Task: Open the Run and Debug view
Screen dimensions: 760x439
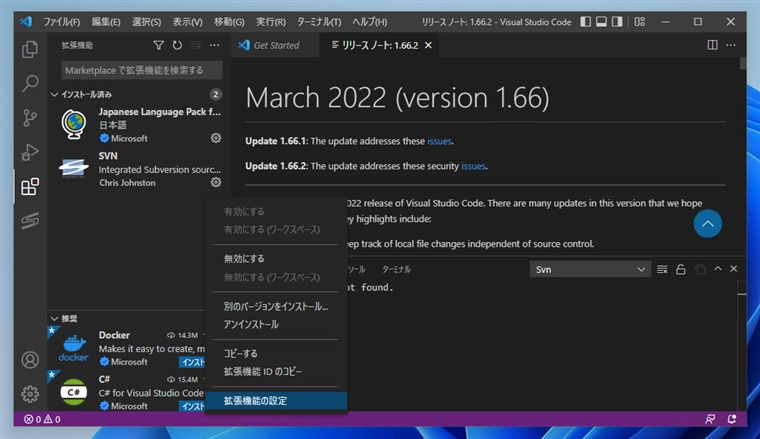Action: (x=30, y=152)
